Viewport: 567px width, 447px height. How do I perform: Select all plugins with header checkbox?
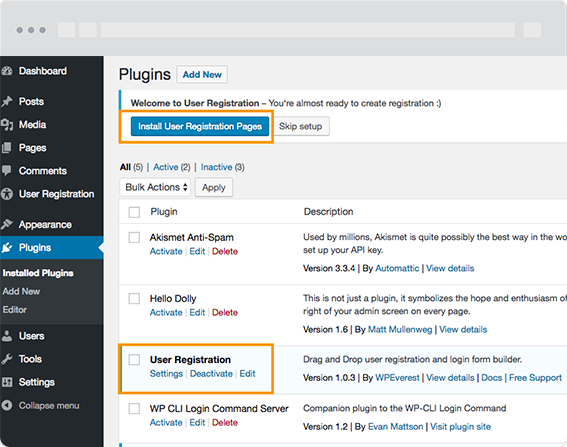(134, 212)
